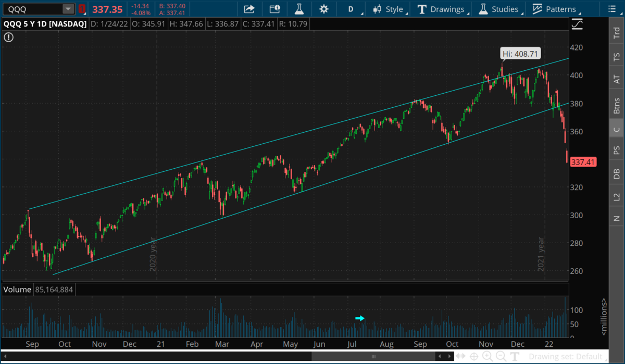Click the QQQ 5 Y 1D [NASDAQ] chart title
The height and width of the screenshot is (364, 625).
[45, 23]
